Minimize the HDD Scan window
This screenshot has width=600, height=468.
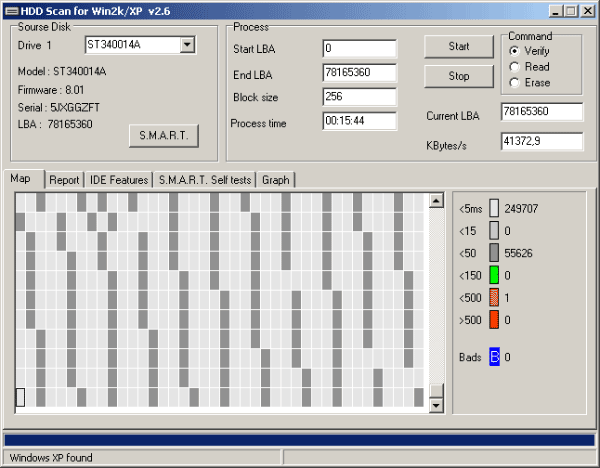coord(555,11)
